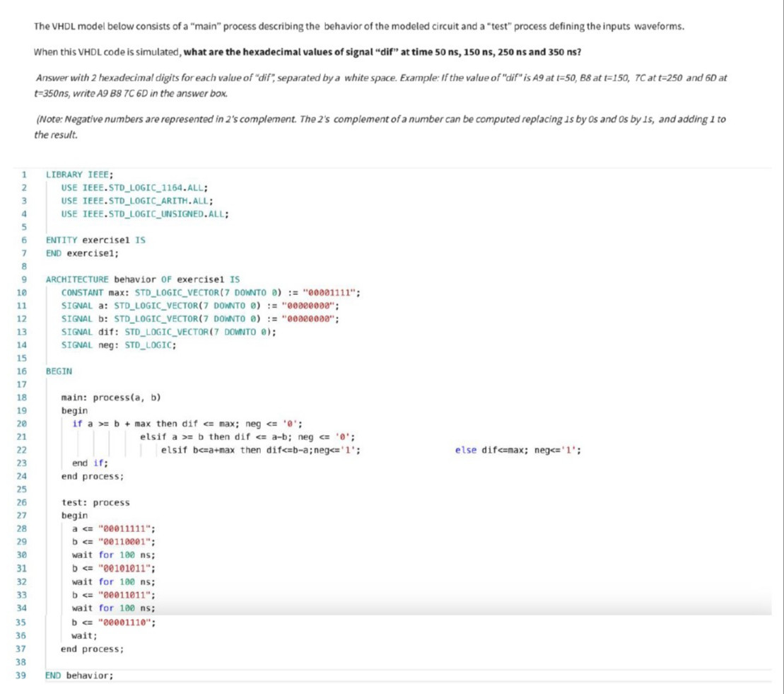The image size is (784, 694).
Task: Click the 'ENTITY exercise1 IS' line
Action: pos(95,240)
